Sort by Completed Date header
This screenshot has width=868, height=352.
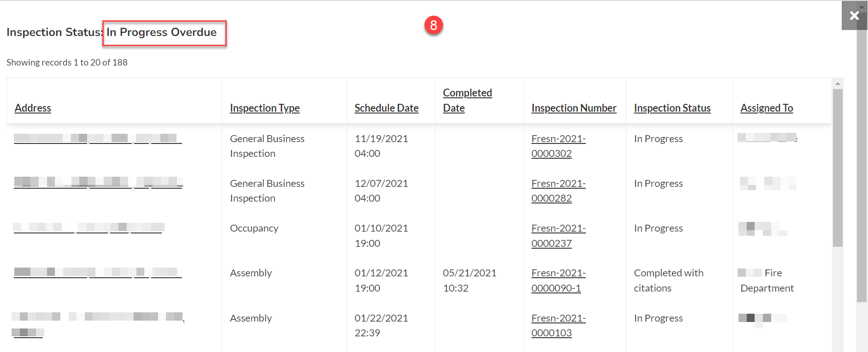[467, 100]
